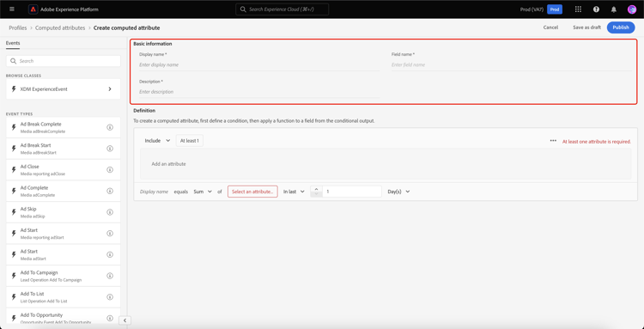Show info for Ad Break Complete
The height and width of the screenshot is (329, 644).
pos(110,127)
